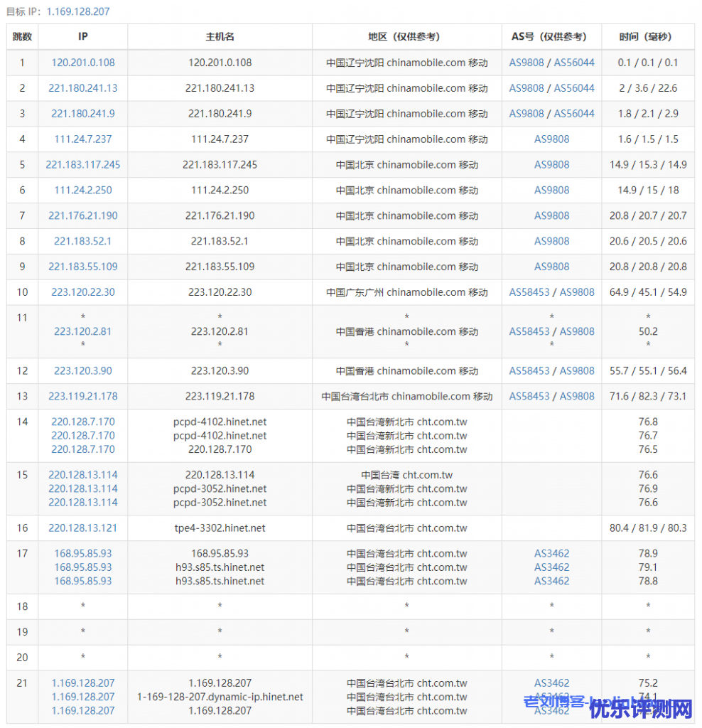The width and height of the screenshot is (702, 728).
Task: Click the 主机名 column header
Action: tap(220, 37)
